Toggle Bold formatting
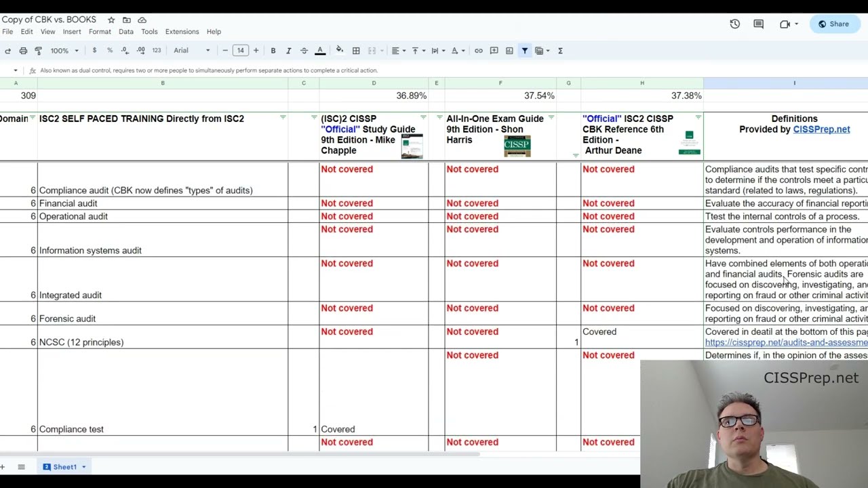 click(x=273, y=51)
